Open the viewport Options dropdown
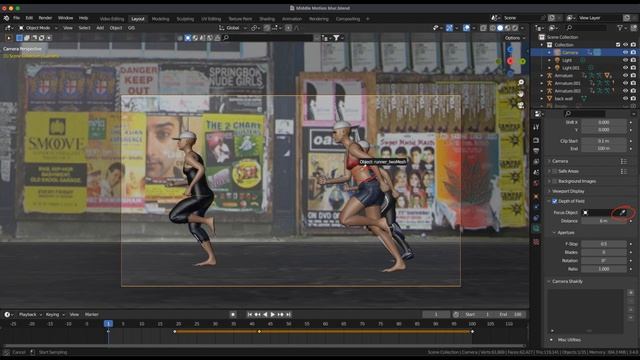Viewport: 640px width, 360px height. (x=515, y=38)
